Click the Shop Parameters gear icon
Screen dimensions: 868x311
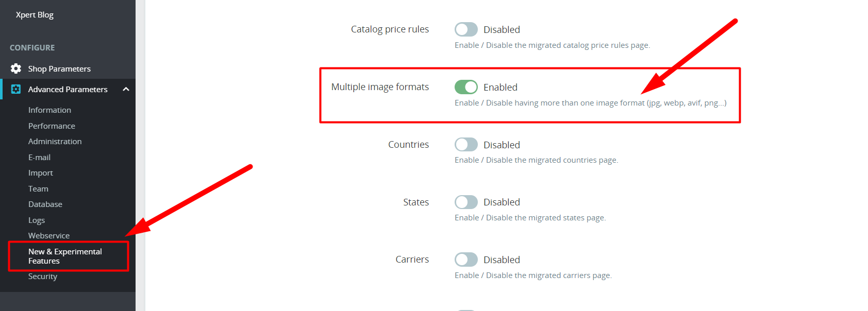click(x=15, y=68)
